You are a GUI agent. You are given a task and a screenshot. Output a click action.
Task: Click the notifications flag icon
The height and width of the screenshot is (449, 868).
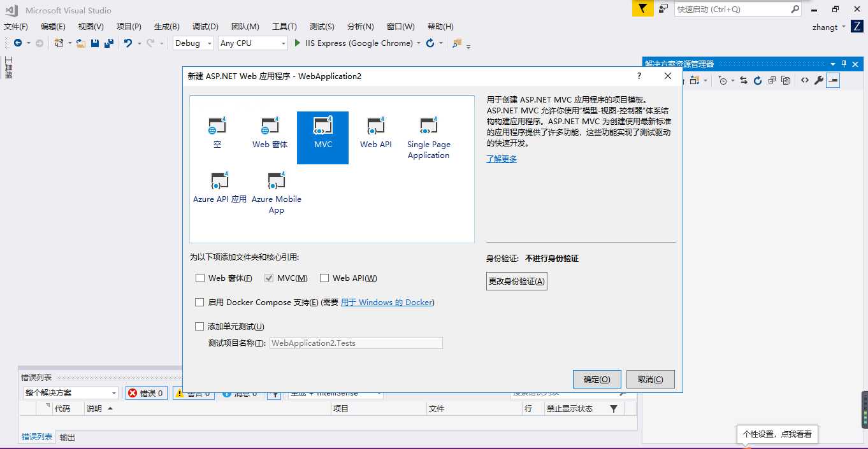point(643,9)
